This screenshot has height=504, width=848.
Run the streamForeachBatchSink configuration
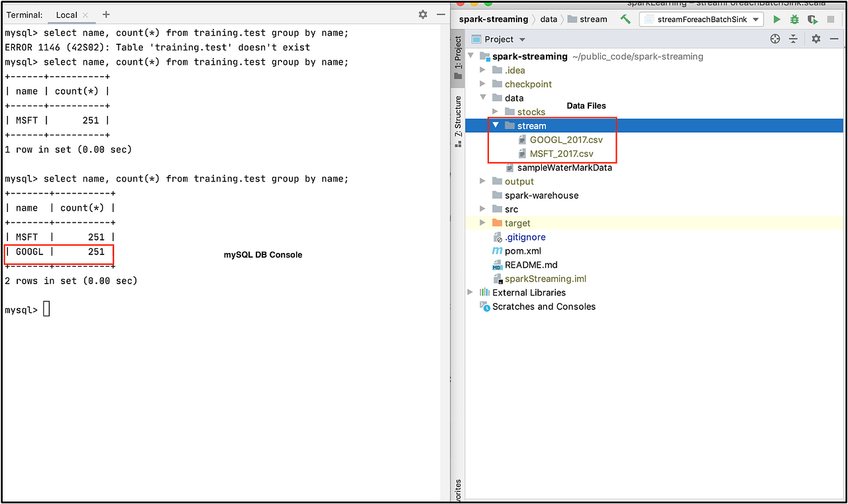pyautogui.click(x=776, y=19)
